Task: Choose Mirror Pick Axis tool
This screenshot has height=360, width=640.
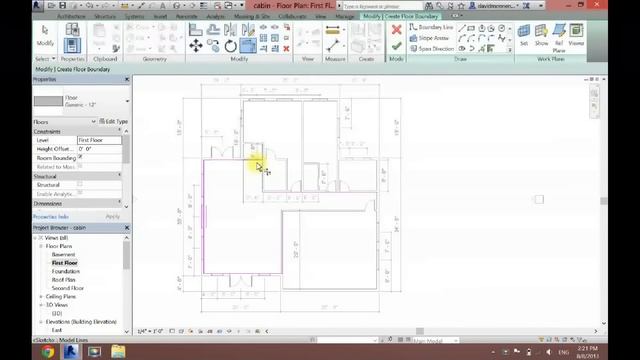Action: pyautogui.click(x=230, y=30)
